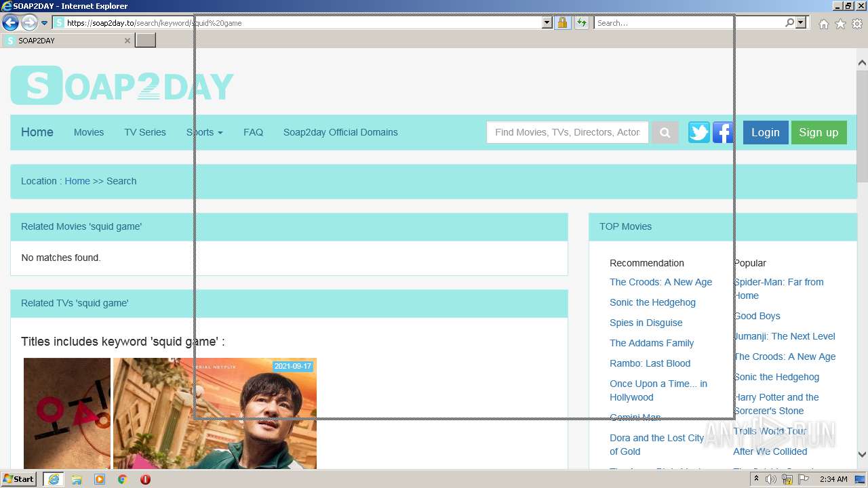Click the Show desktop button
The image size is (868, 488).
click(861, 479)
